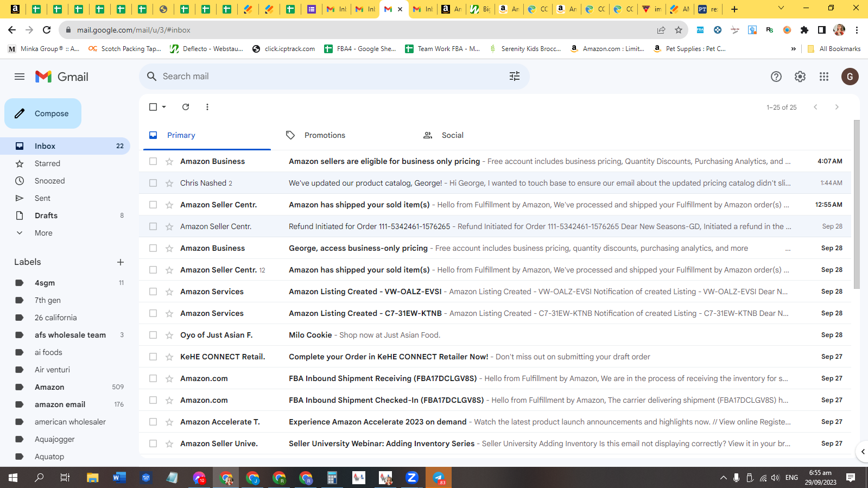The height and width of the screenshot is (488, 868).
Task: Click the Search mail field
Action: (334, 77)
